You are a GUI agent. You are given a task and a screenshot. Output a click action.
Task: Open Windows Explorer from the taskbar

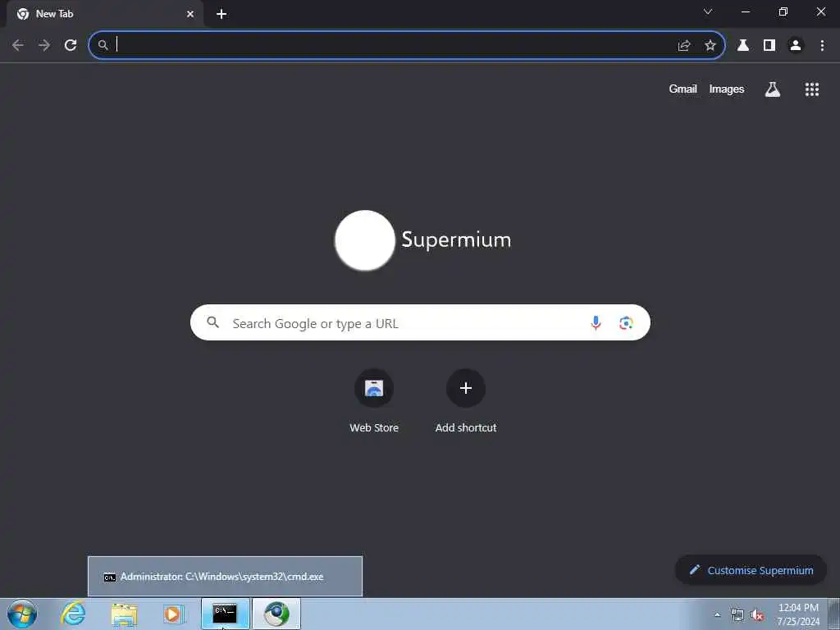pyautogui.click(x=125, y=614)
